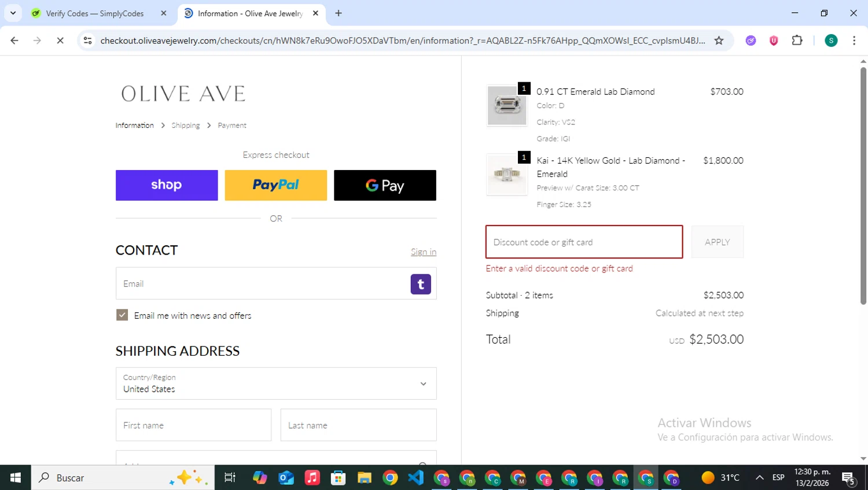The width and height of the screenshot is (868, 490).
Task: Click the Shop Pay autofill icon in Email field
Action: [x=421, y=284]
